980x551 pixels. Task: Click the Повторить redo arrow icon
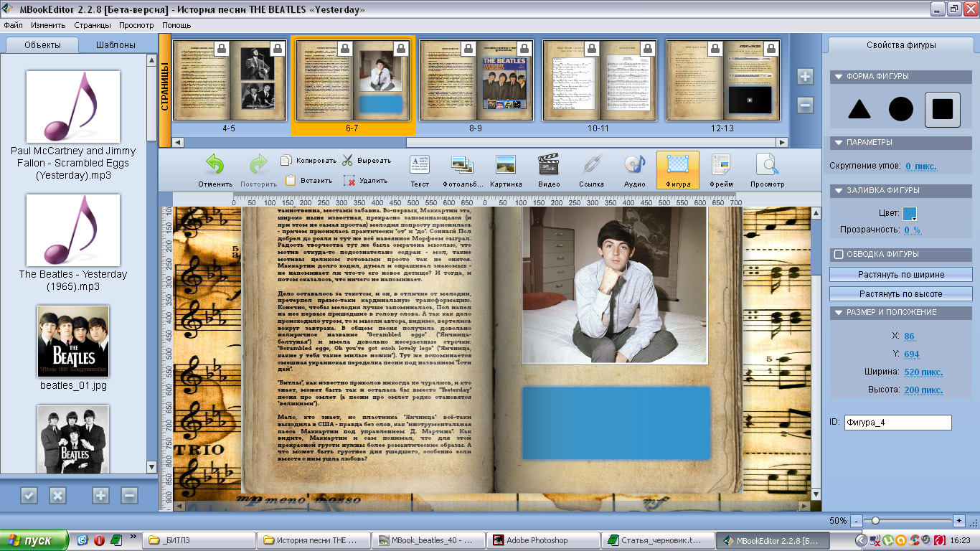[x=258, y=165]
